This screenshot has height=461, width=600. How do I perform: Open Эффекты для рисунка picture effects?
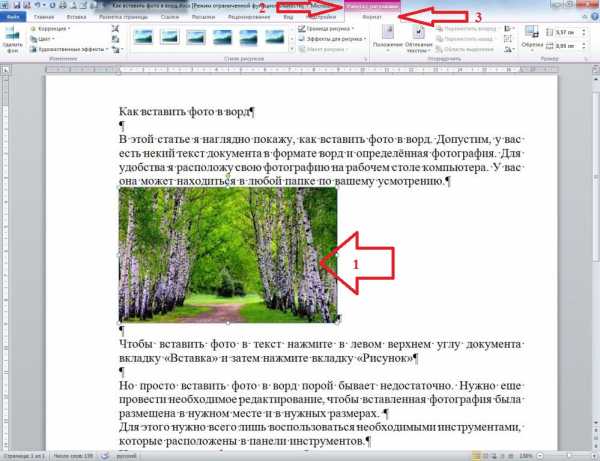[x=328, y=40]
